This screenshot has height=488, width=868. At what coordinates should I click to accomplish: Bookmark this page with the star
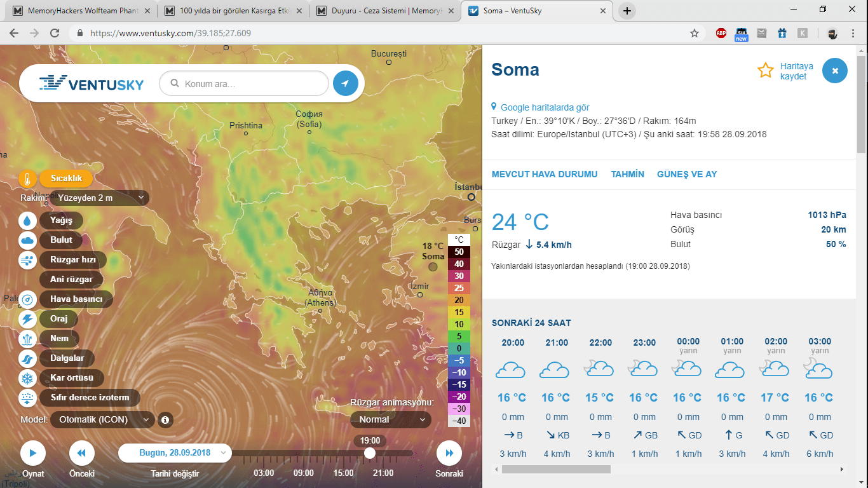coord(695,33)
